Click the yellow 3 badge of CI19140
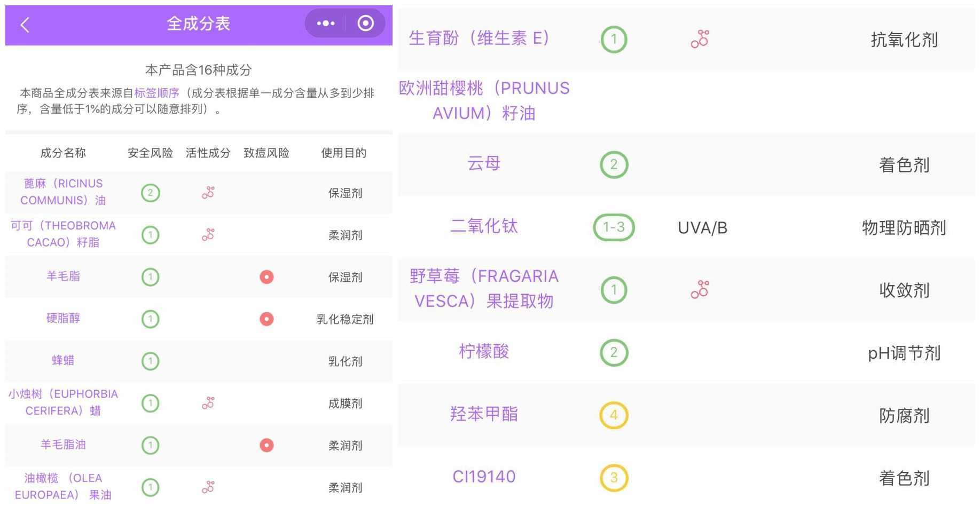The image size is (980, 514). pyautogui.click(x=614, y=477)
